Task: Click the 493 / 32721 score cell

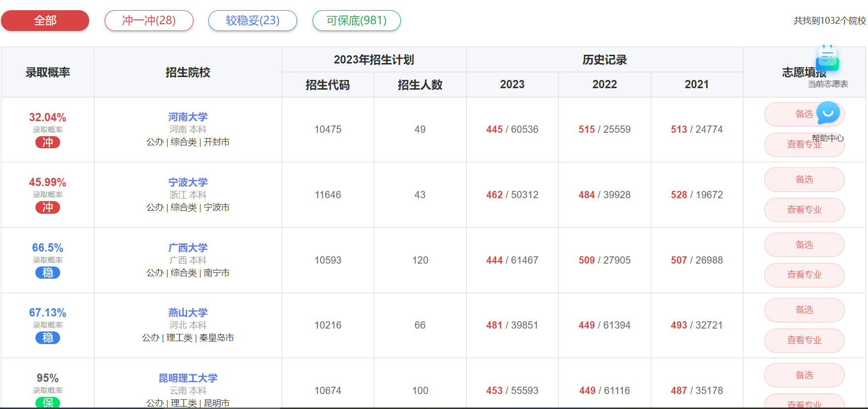Action: click(696, 325)
